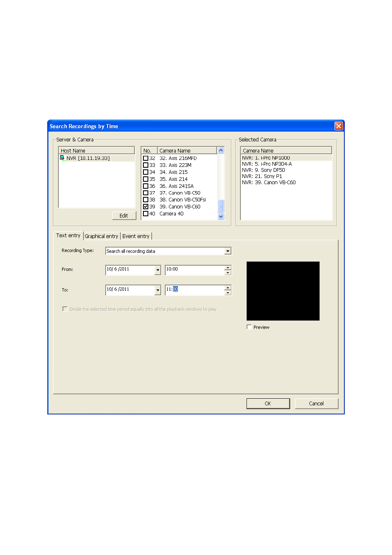392x555 pixels.
Task: Click the Edit button
Action: (x=124, y=215)
